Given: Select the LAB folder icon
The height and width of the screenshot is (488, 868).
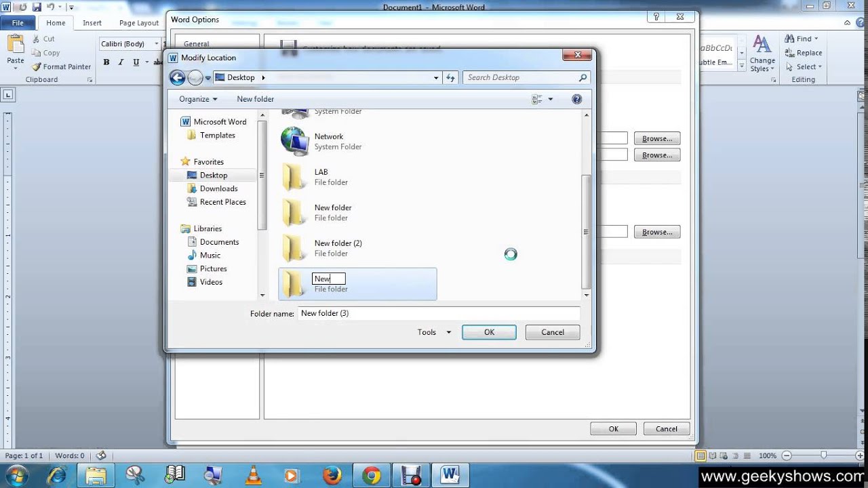Looking at the screenshot, I should (294, 177).
